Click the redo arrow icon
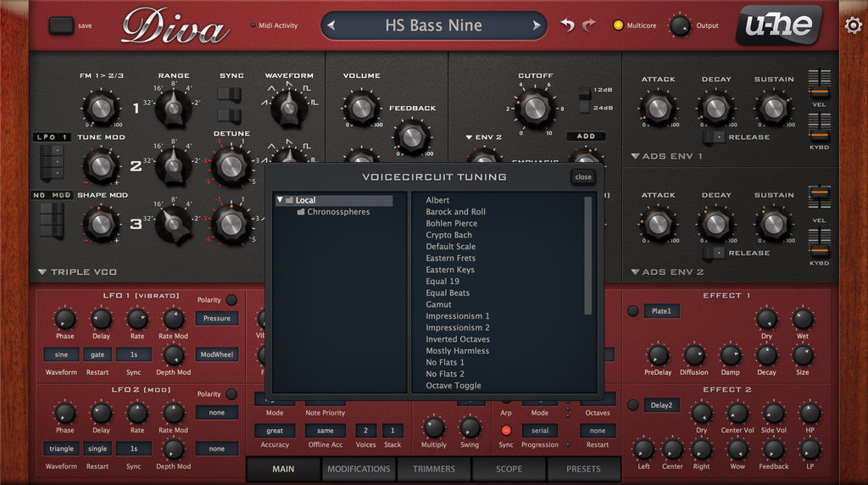 [589, 25]
